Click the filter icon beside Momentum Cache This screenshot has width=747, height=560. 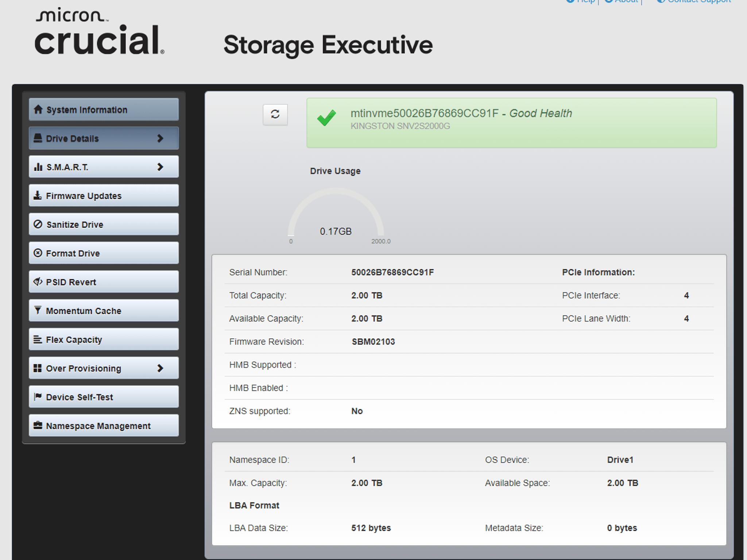click(x=38, y=310)
